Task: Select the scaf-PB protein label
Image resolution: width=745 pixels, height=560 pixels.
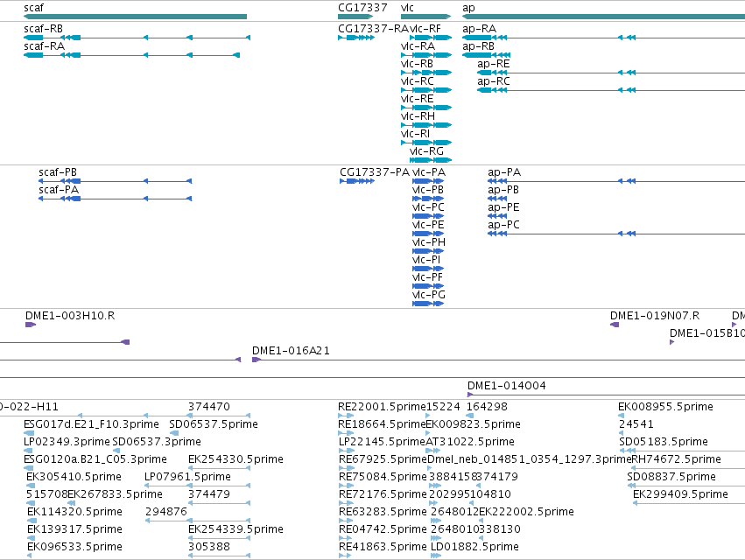Action: pos(58,172)
